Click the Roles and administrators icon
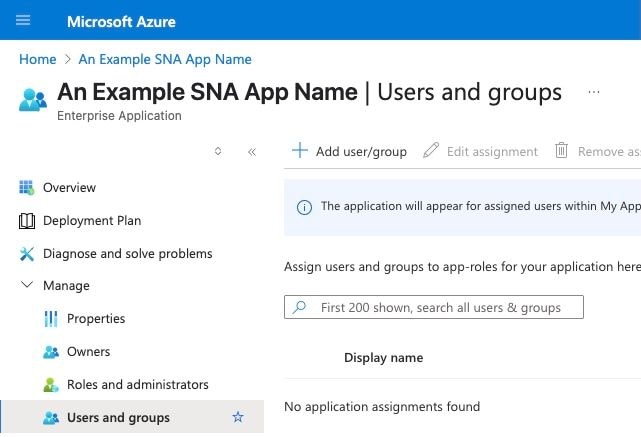 coord(51,385)
